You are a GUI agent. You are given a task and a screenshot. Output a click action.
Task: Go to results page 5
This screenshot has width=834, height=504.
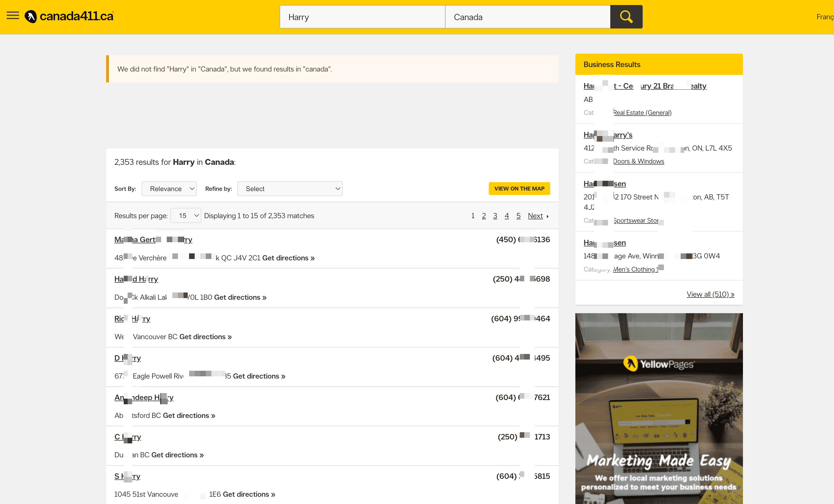pyautogui.click(x=518, y=216)
